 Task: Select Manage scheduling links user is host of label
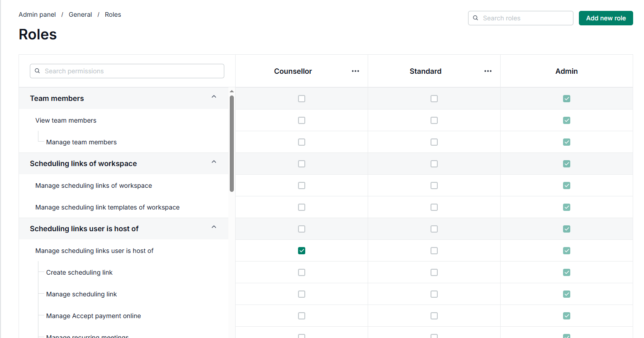pos(95,251)
